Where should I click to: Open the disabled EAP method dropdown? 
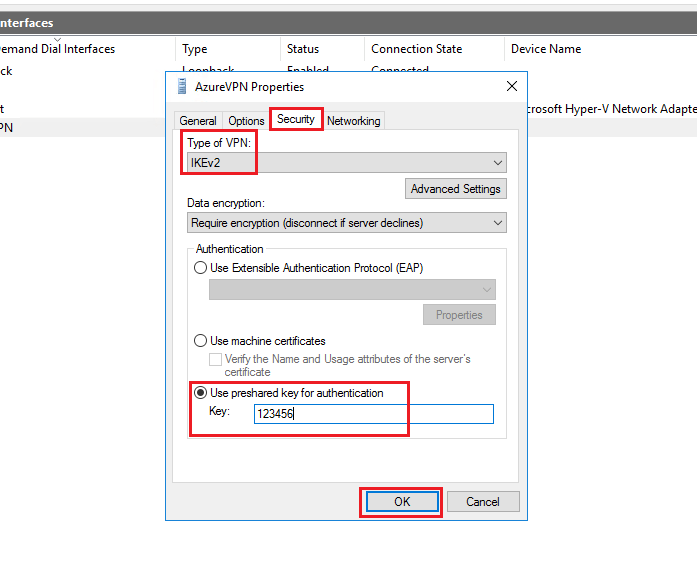(x=352, y=289)
